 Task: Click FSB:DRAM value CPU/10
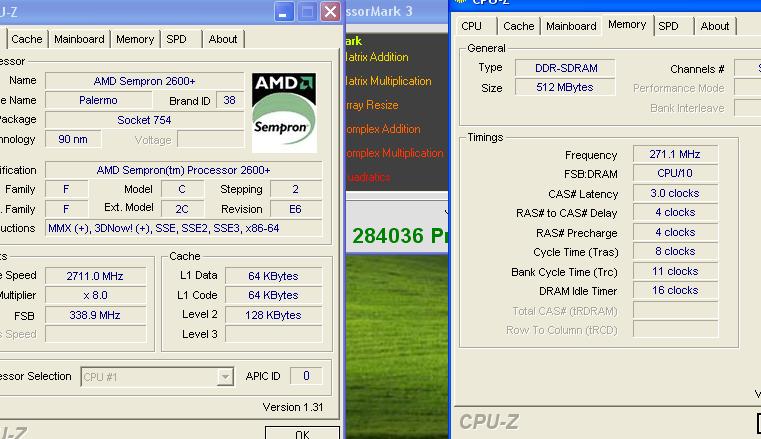click(x=675, y=174)
